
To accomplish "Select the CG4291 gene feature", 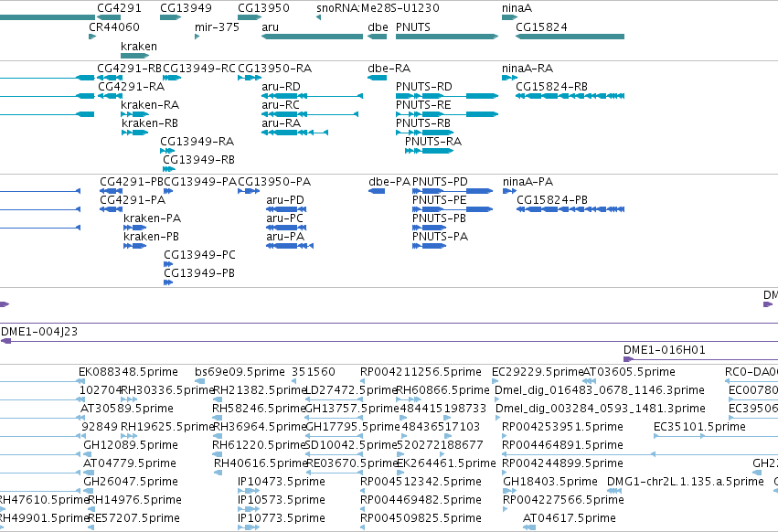I will pyautogui.click(x=109, y=17).
